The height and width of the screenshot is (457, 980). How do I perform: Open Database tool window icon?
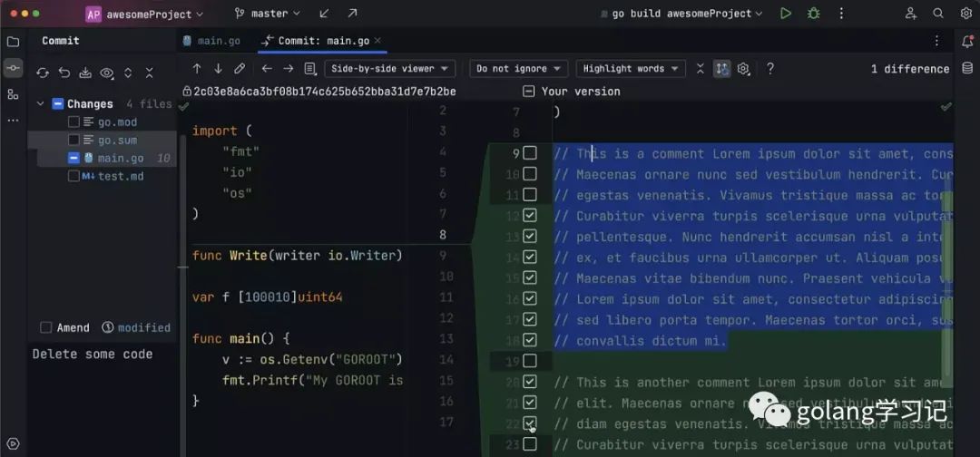pyautogui.click(x=967, y=68)
